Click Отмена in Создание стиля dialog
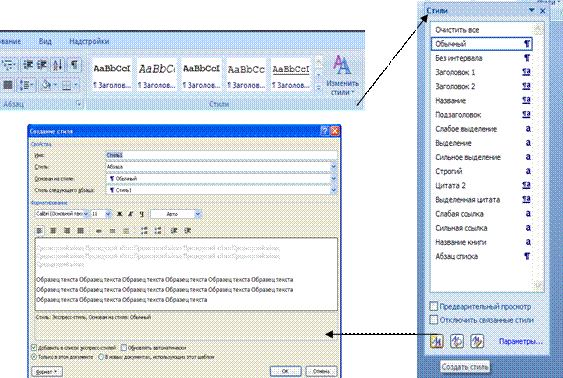 point(321,371)
